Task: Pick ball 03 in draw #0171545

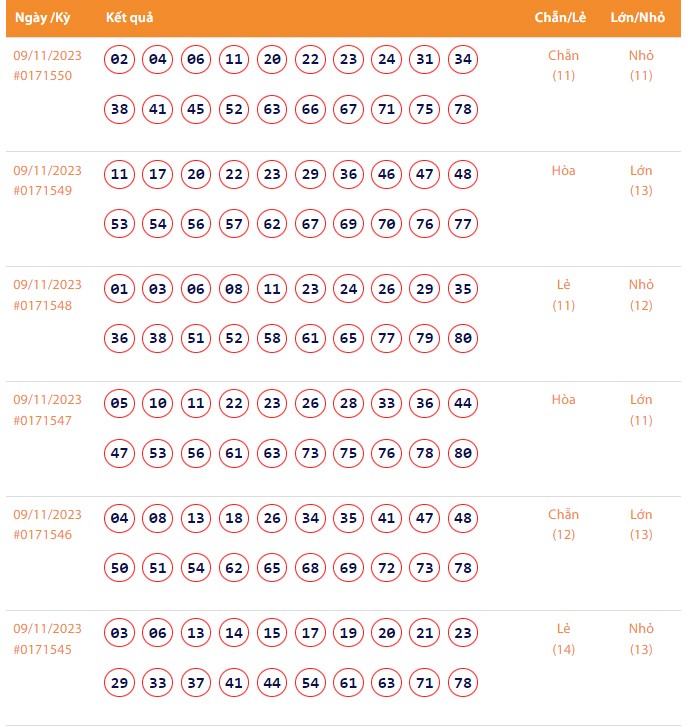Action: click(120, 633)
